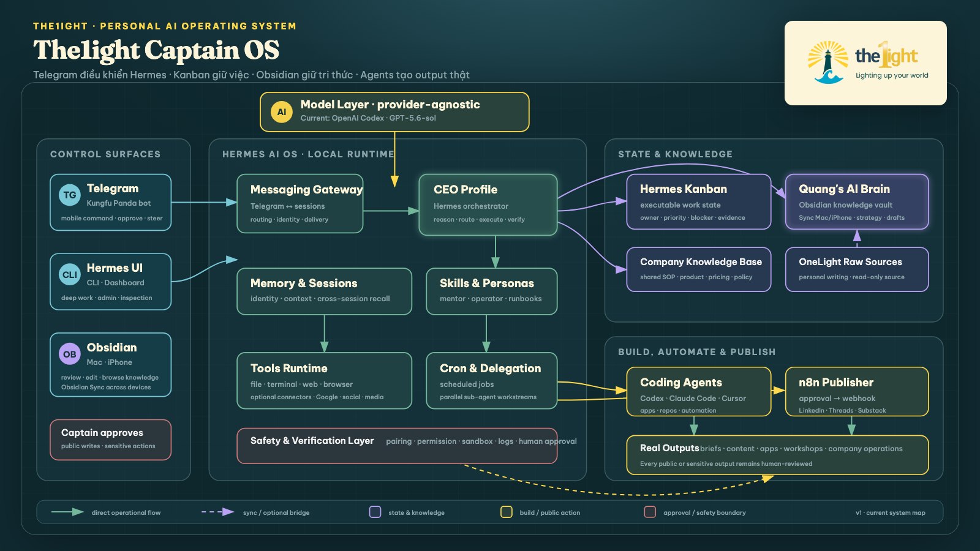
Task: Click the Tools Runtime heading
Action: click(288, 369)
